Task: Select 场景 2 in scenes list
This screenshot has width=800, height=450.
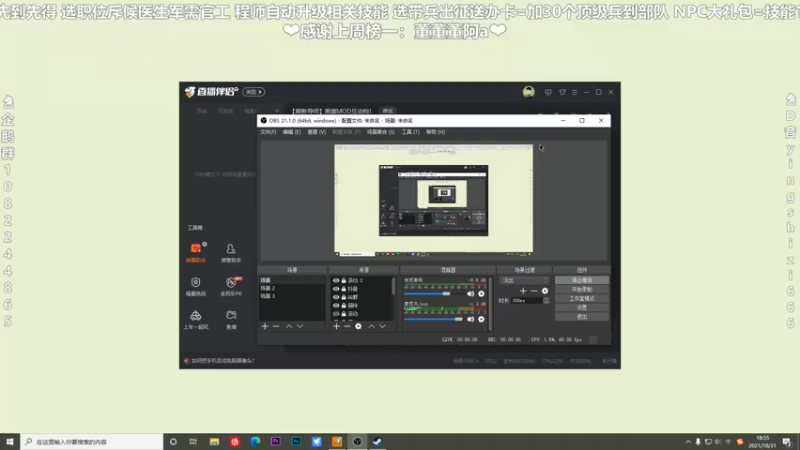Action: (x=268, y=288)
